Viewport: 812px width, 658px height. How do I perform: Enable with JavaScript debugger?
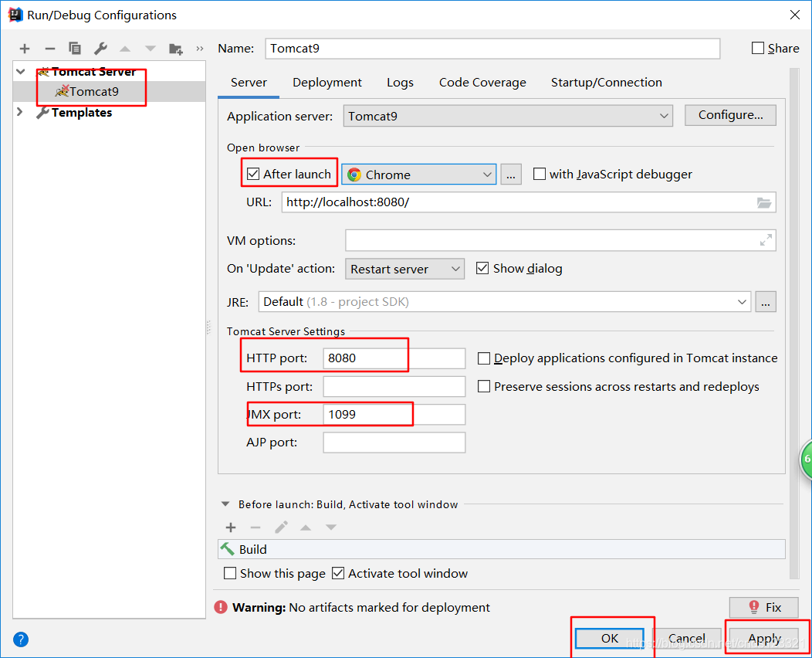pyautogui.click(x=539, y=174)
